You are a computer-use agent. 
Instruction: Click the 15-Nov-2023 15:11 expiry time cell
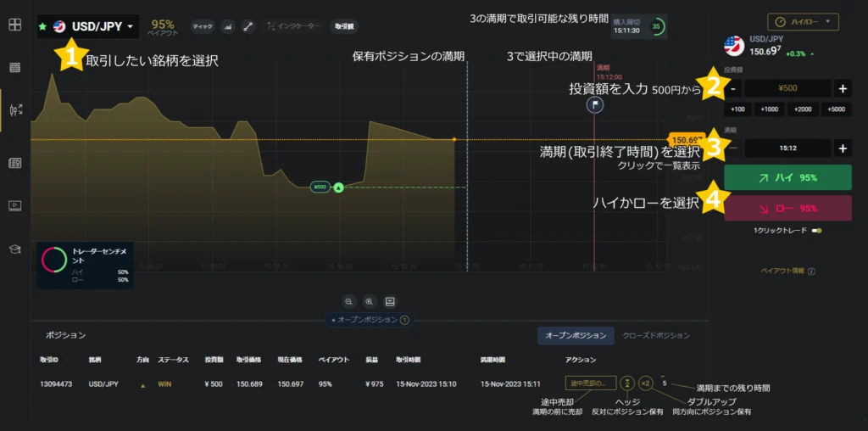[510, 383]
